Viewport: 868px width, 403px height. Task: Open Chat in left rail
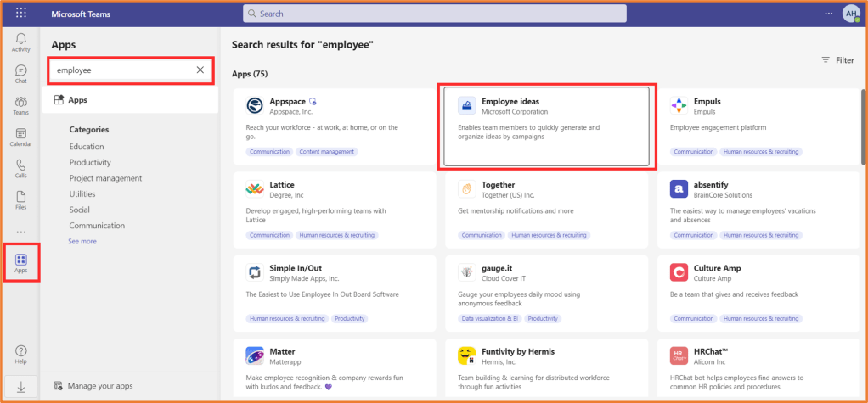click(x=20, y=74)
